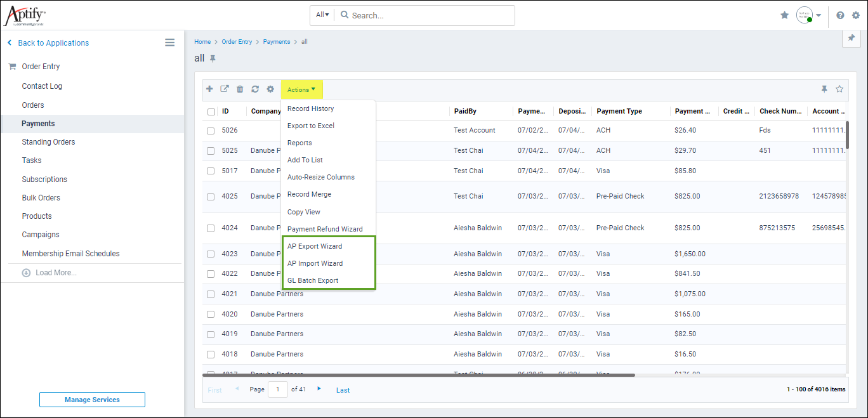Open the view settings gear

pyautogui.click(x=270, y=89)
